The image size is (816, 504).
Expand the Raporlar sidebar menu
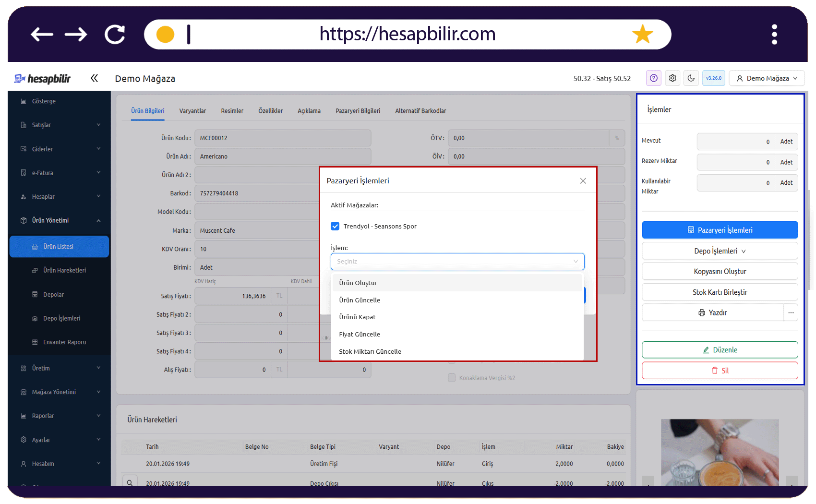[x=60, y=416]
